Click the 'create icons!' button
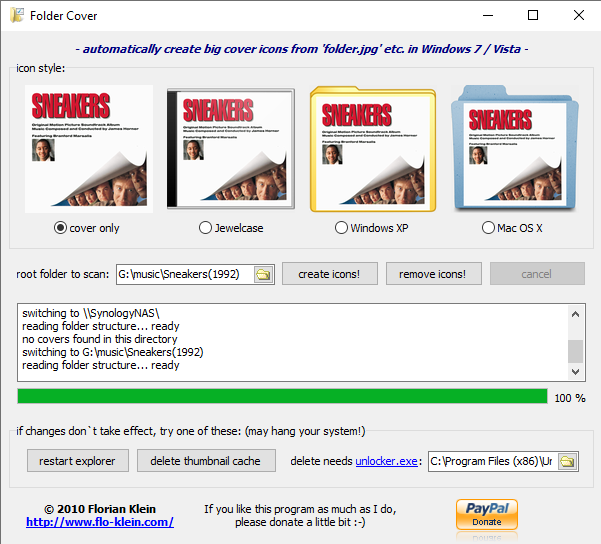This screenshot has width=601, height=544. (330, 274)
